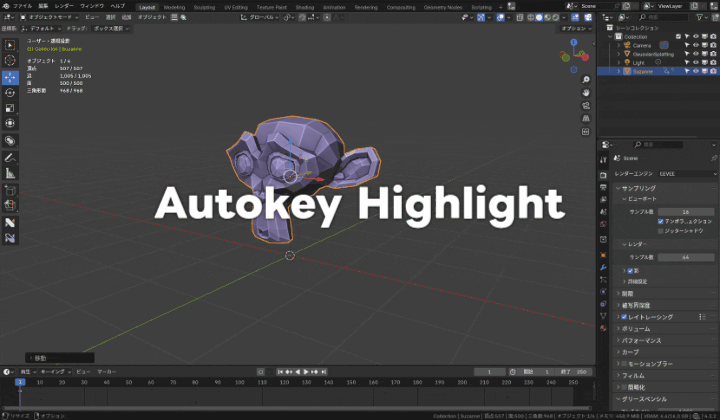Select the Cursor tool in toolbar
Screen dimensions: 720x420
point(10,60)
